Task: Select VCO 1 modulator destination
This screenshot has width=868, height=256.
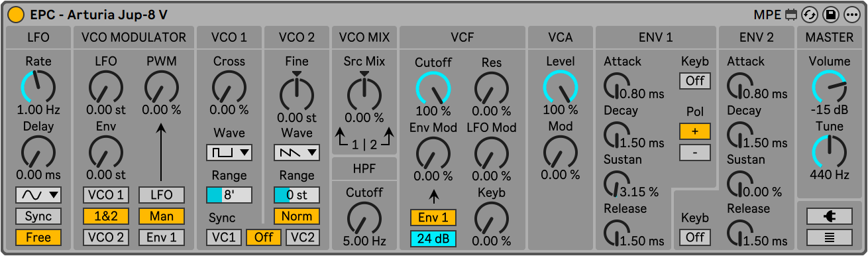Action: pyautogui.click(x=106, y=195)
